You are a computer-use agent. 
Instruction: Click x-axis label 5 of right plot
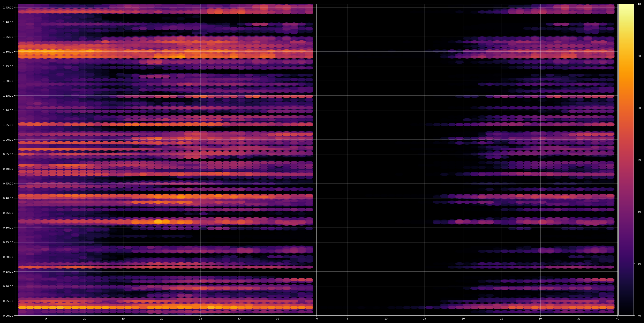point(347,319)
